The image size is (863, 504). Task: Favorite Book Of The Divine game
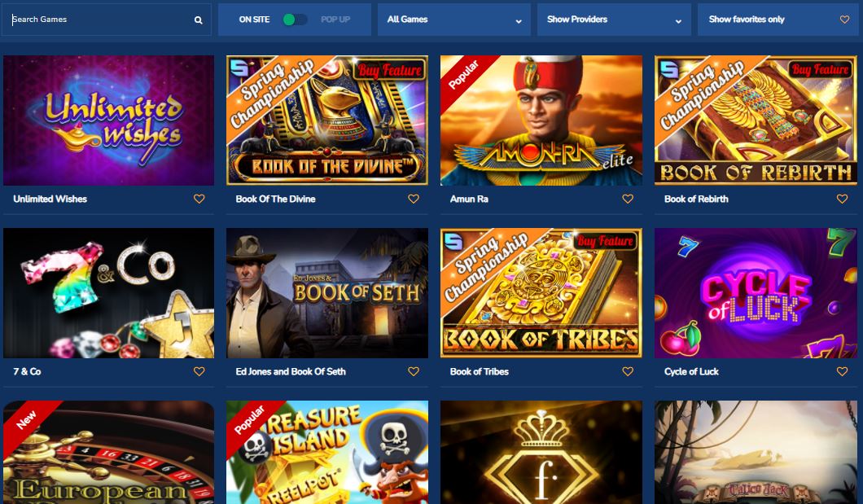414,199
